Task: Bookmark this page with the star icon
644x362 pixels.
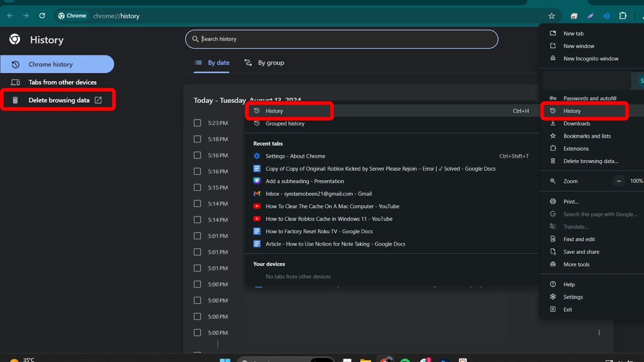Action: click(552, 16)
